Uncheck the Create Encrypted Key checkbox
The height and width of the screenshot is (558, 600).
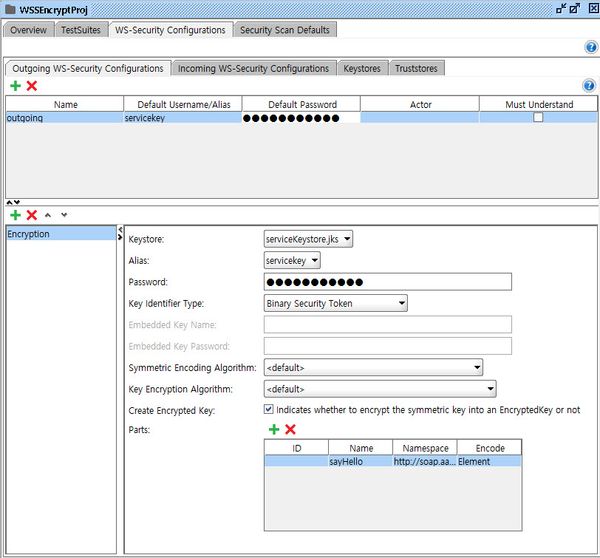pos(268,409)
